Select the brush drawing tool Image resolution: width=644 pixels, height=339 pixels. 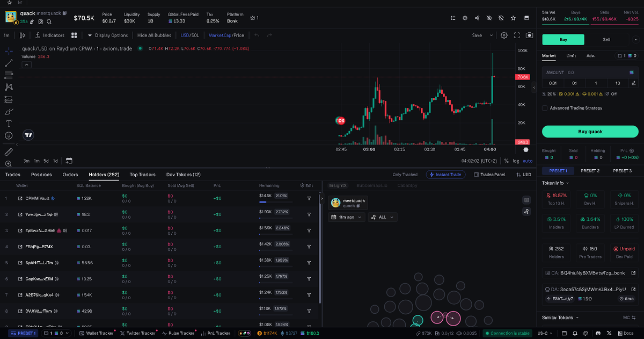[9, 112]
